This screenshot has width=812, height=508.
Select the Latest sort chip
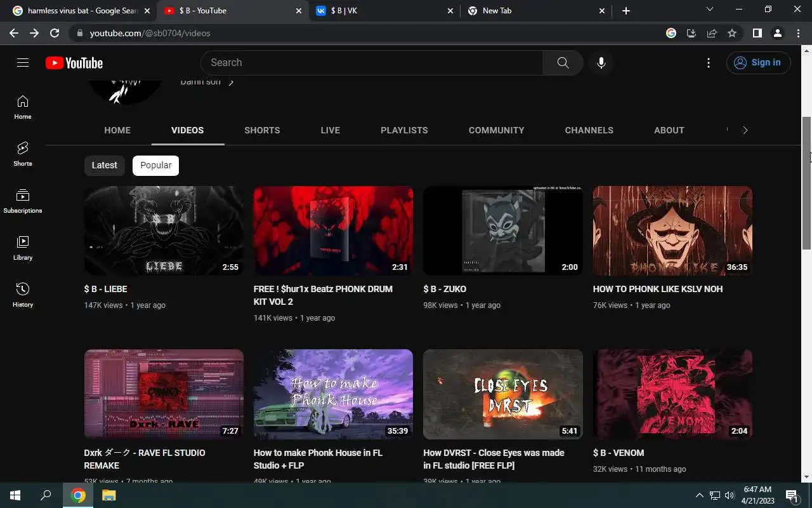(105, 165)
